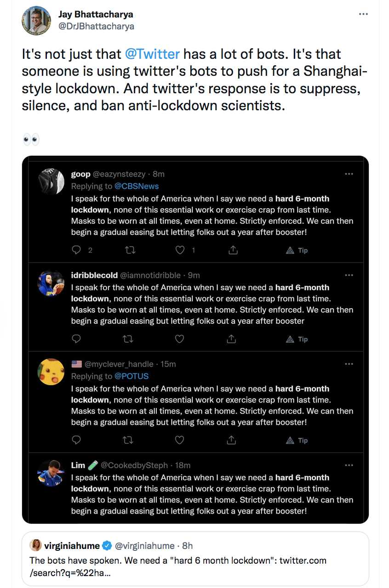Viewport: 389px width, 588px height.
Task: Open three-dot menu on Lim's tweet
Action: 349,465
